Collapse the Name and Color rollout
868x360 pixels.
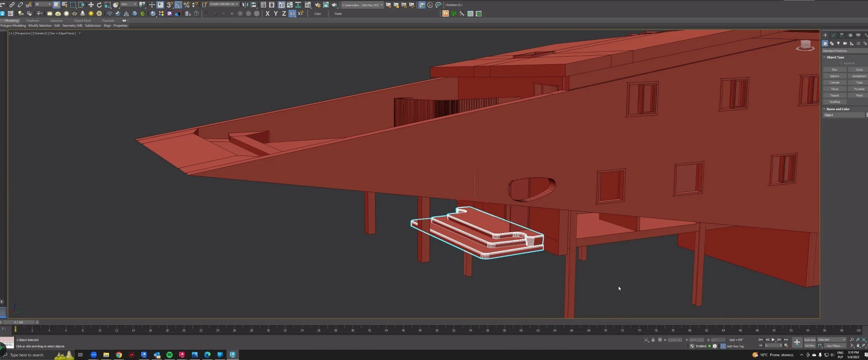pyautogui.click(x=838, y=109)
